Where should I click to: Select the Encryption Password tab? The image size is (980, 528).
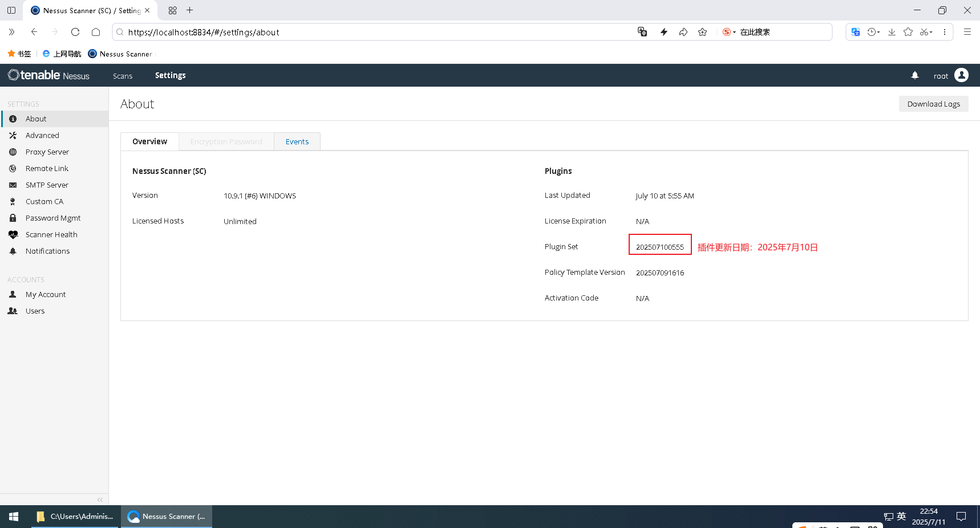click(x=226, y=141)
